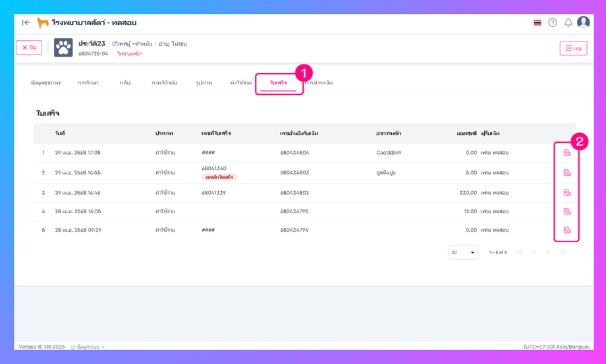Click the ข้อมูลระบบ link in footer
The height and width of the screenshot is (364, 606).
(x=88, y=347)
